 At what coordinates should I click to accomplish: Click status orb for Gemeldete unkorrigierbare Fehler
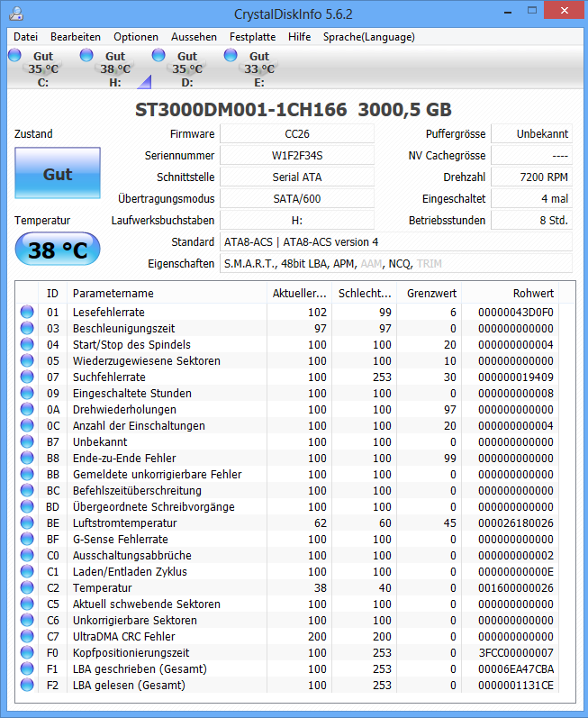pyautogui.click(x=27, y=475)
